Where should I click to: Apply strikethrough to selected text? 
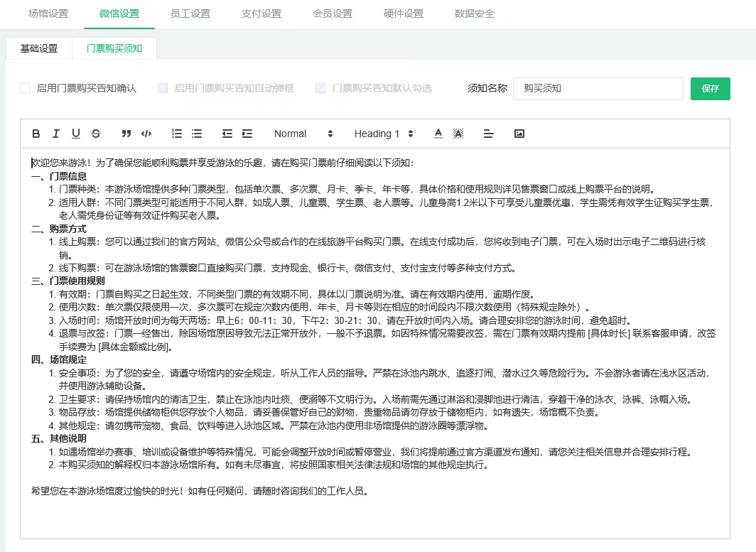click(96, 134)
